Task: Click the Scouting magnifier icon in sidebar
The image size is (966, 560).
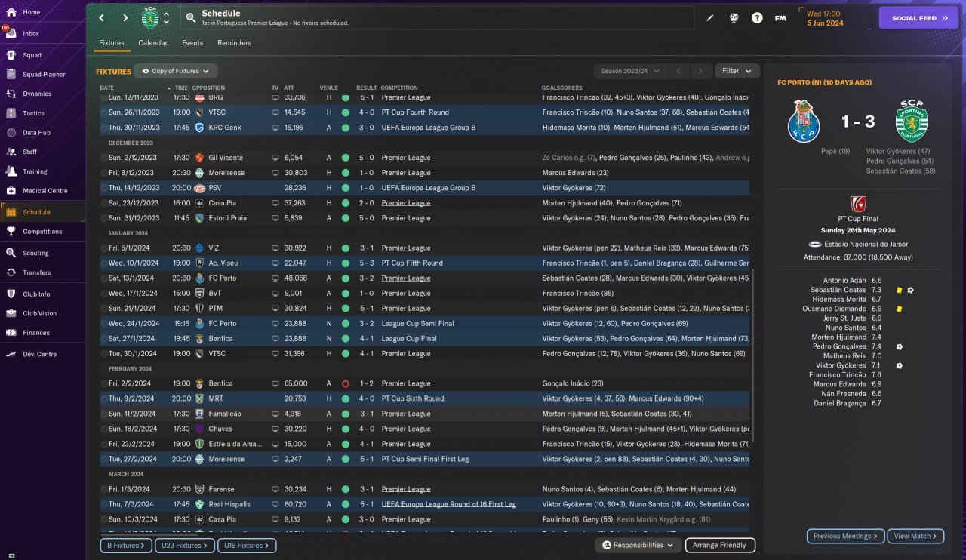Action: pyautogui.click(x=11, y=253)
